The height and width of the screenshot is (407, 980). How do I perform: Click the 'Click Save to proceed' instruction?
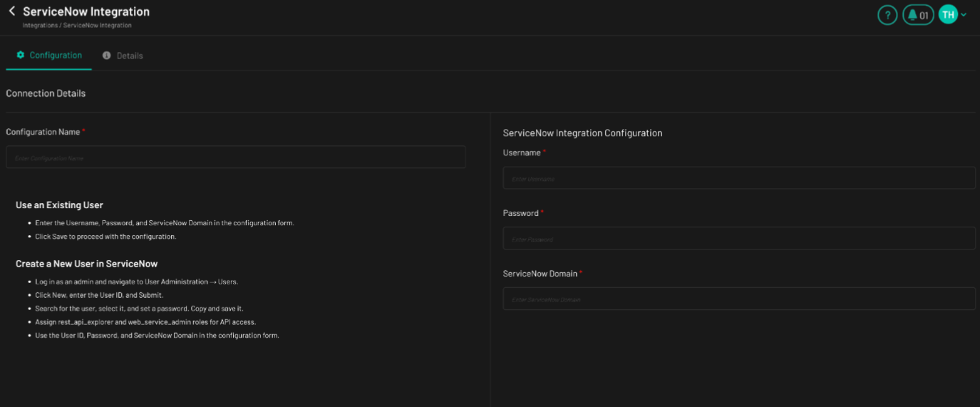click(x=105, y=237)
